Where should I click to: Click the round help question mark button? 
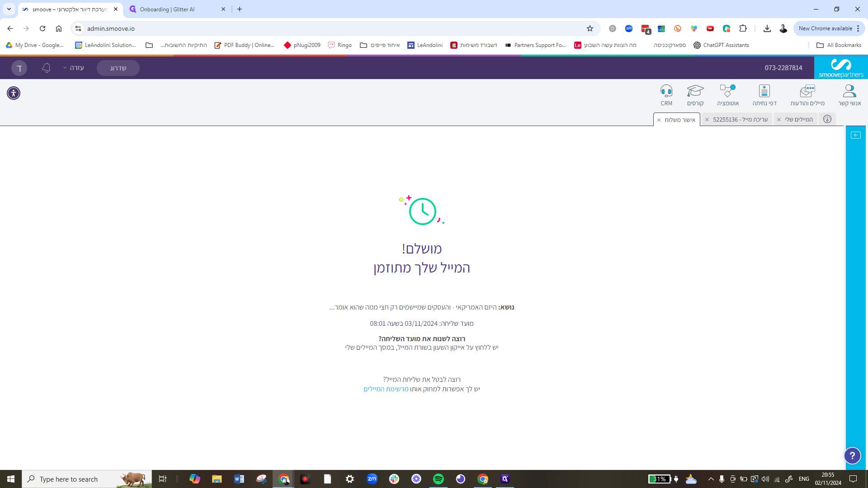852,455
